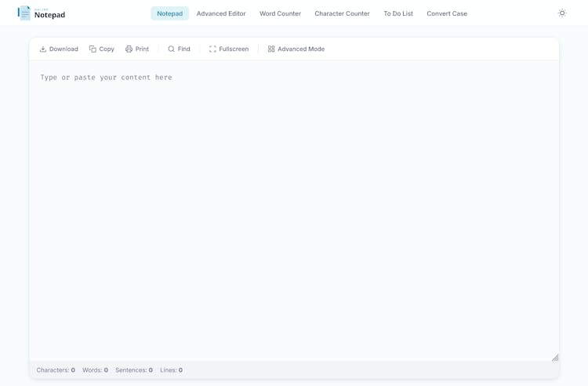
Task: Click the Words count in the status bar
Action: [95, 370]
